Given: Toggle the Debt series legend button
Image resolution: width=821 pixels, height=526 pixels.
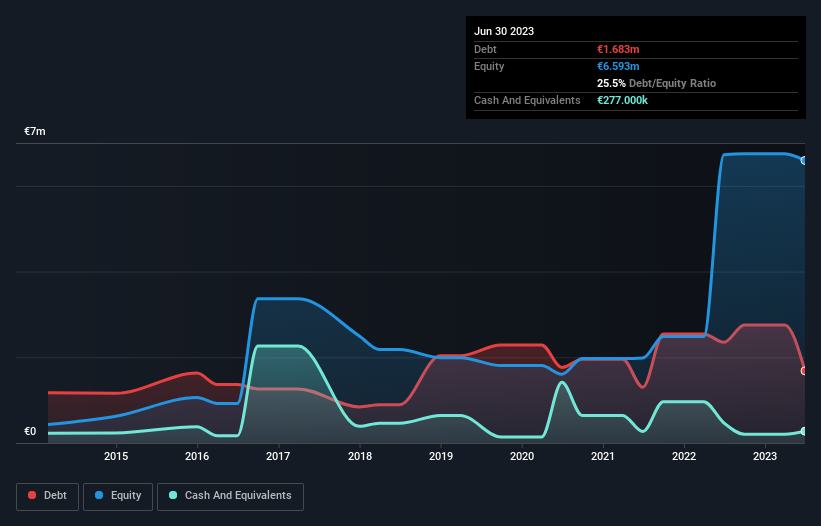Looking at the screenshot, I should pyautogui.click(x=48, y=496).
